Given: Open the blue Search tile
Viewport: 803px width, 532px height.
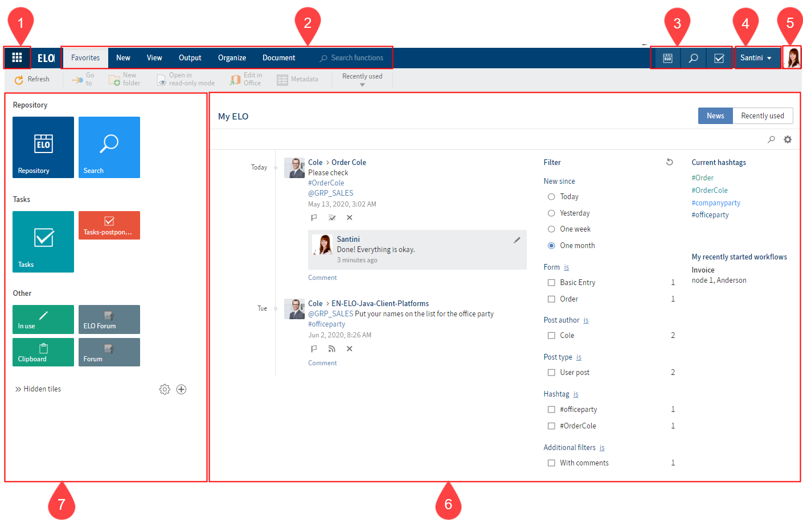Looking at the screenshot, I should [109, 147].
